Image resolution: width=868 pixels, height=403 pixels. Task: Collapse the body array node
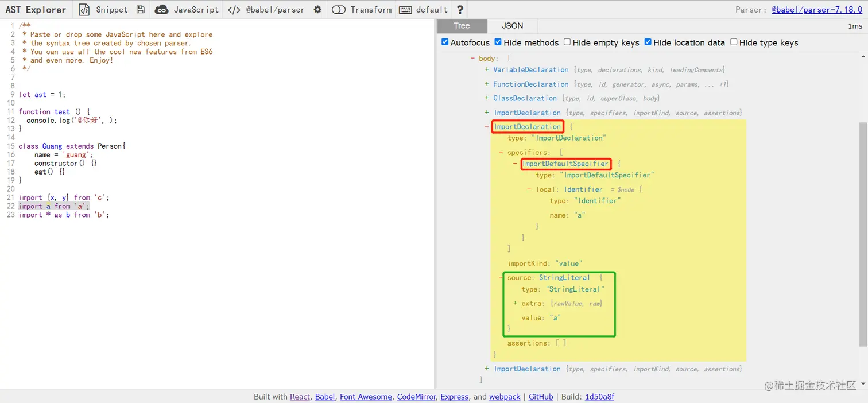473,59
